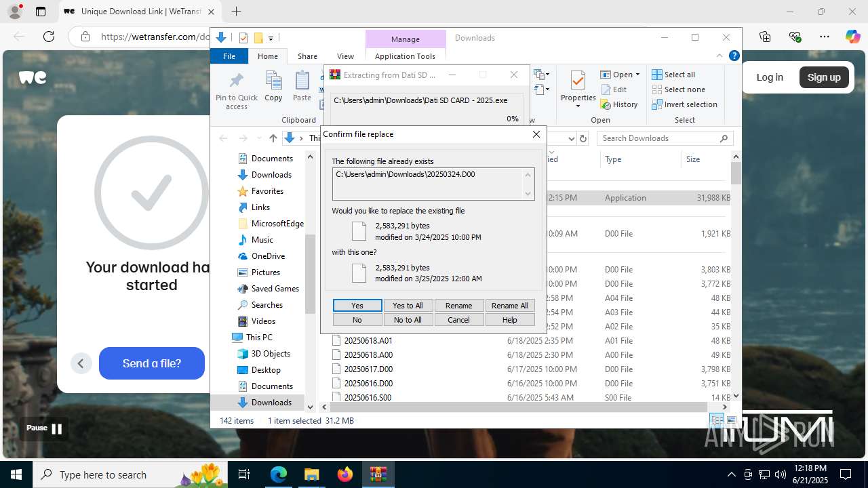Collapse the Explorer ribbon chevron
868x488 pixels.
(x=719, y=56)
